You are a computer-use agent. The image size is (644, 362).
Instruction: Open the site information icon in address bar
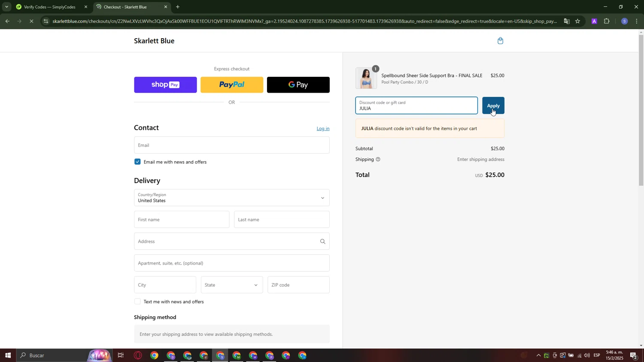tap(46, 21)
